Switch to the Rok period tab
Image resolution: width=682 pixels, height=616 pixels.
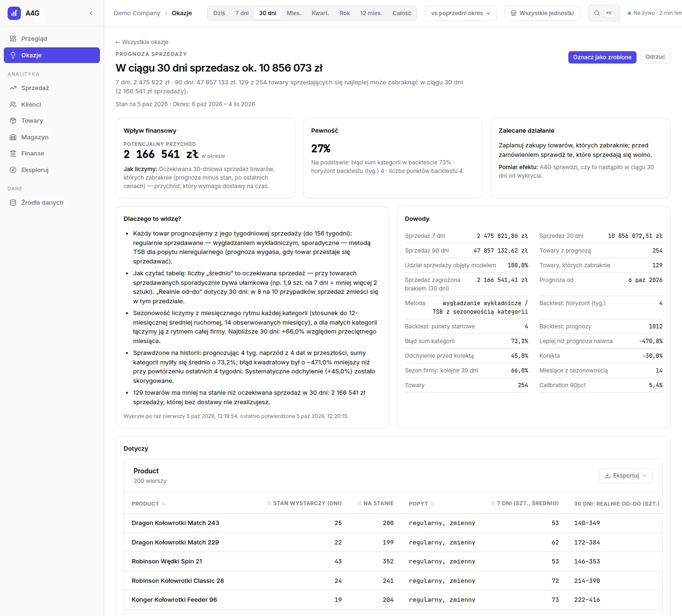click(345, 13)
